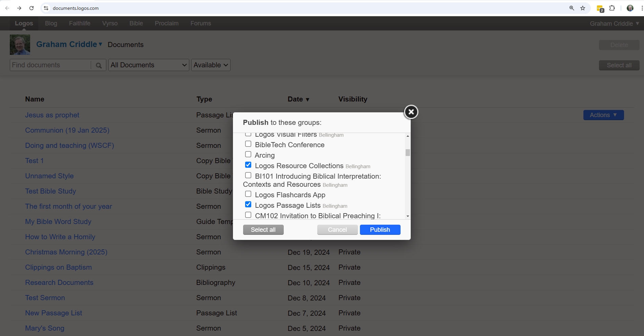The height and width of the screenshot is (336, 644).
Task: Open the Available dropdown
Action: [211, 65]
